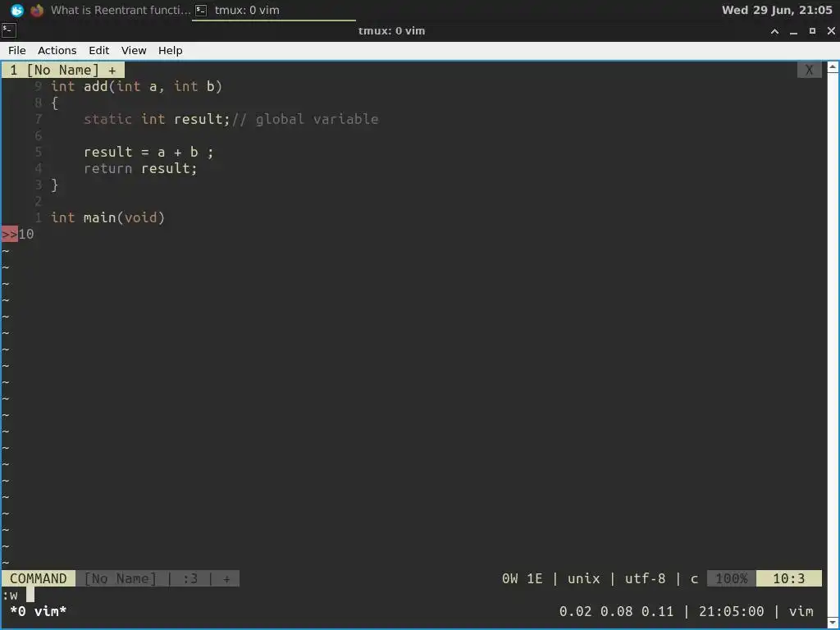840x630 pixels.
Task: Close the tmux vim window
Action: tap(831, 31)
